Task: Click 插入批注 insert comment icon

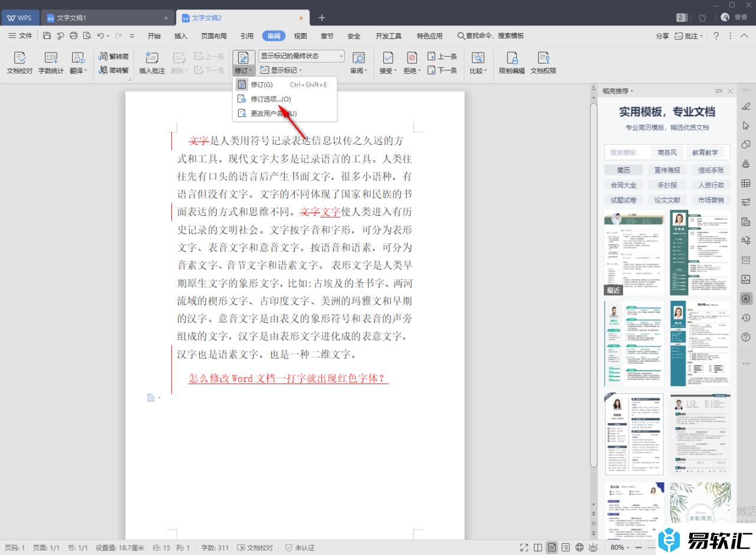Action: pos(152,59)
